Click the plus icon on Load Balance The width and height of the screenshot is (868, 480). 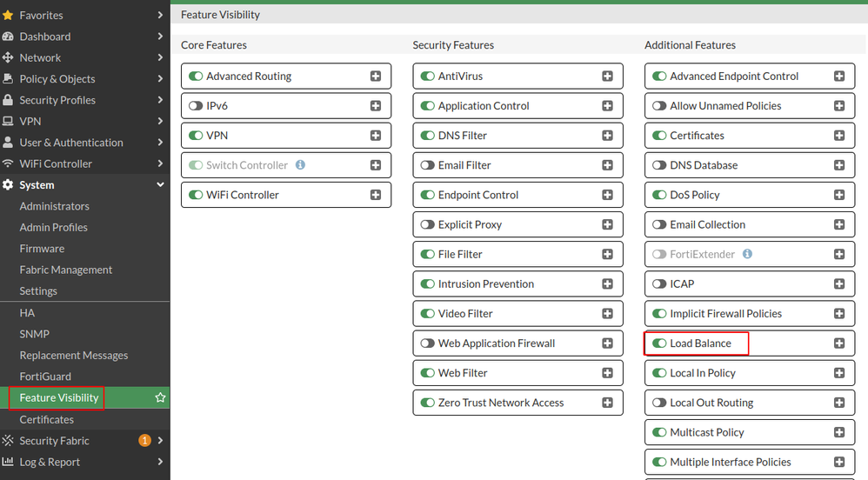(839, 343)
